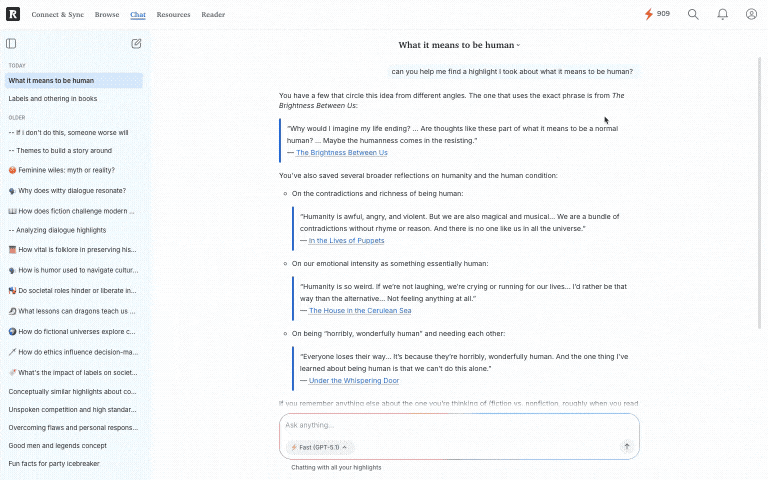The image size is (768, 480).
Task: Open search with magnifier icon
Action: [693, 15]
